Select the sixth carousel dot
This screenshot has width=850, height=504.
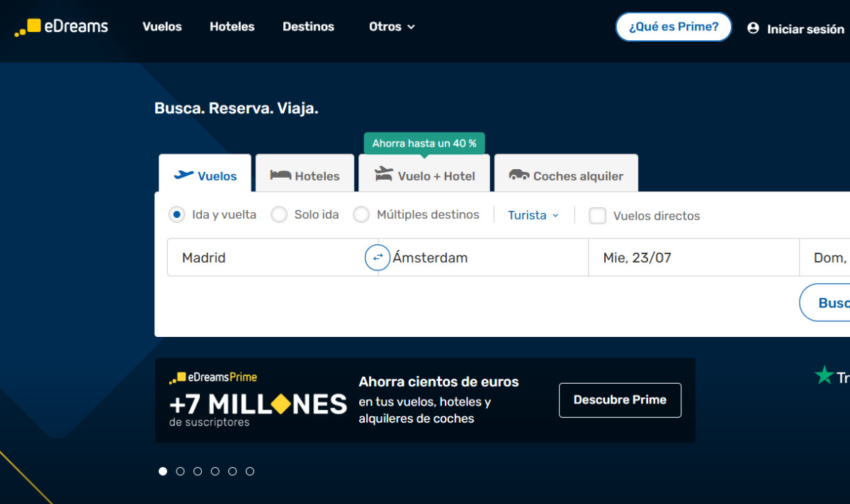pyautogui.click(x=249, y=471)
